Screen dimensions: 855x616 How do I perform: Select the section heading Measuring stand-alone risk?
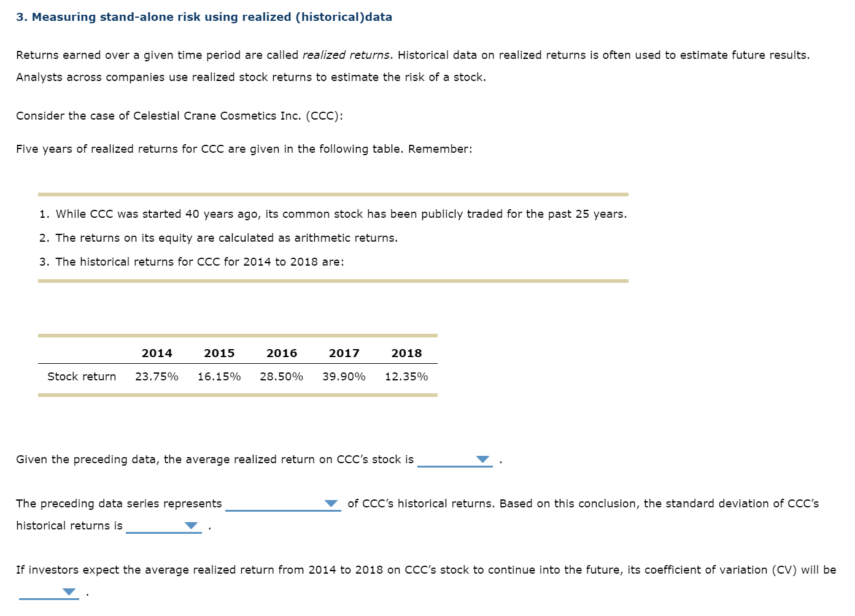204,17
